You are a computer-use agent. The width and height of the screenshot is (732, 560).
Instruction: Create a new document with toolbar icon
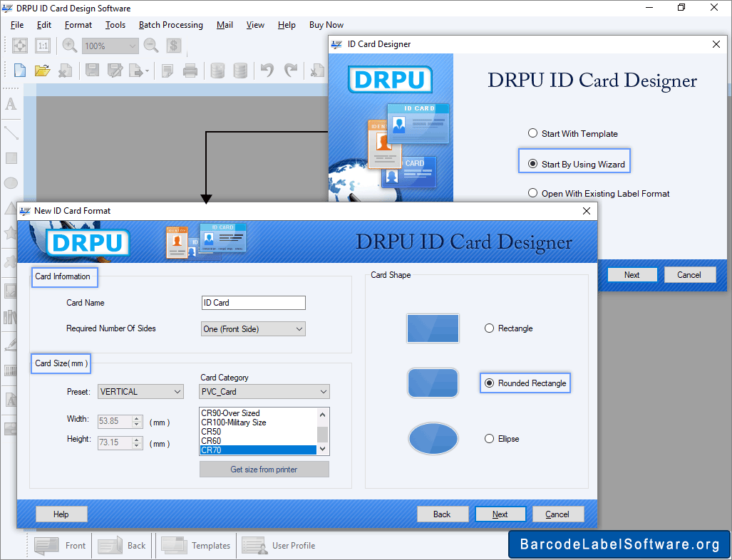coord(20,71)
